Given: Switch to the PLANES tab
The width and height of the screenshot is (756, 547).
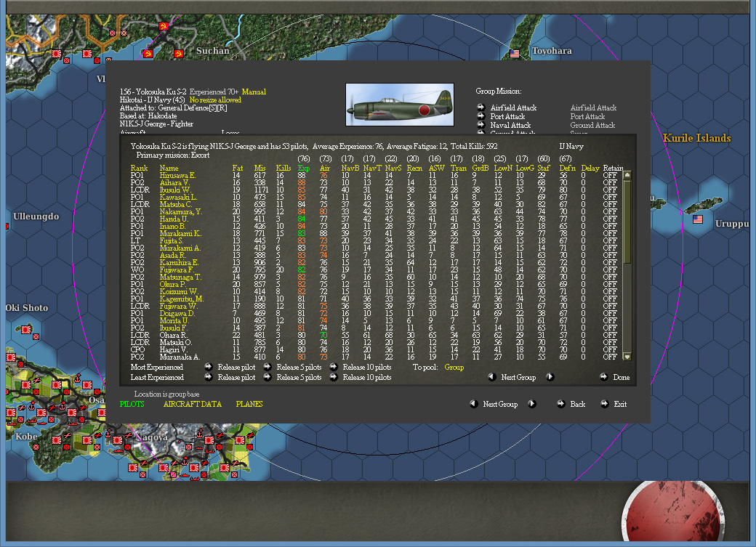Looking at the screenshot, I should 249,404.
